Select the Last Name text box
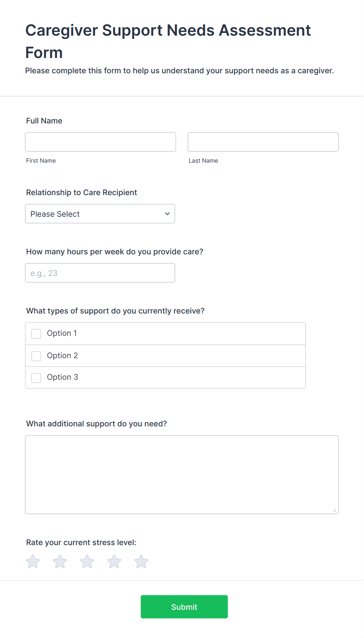 coord(263,142)
